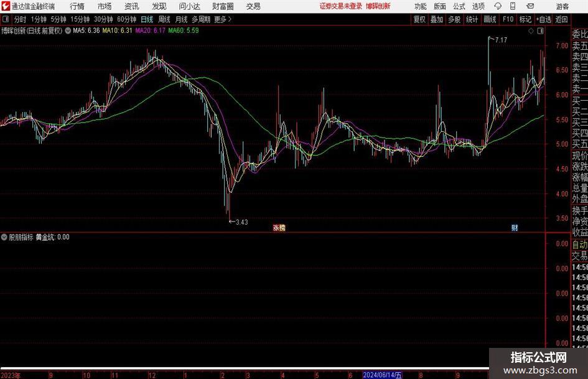Open the 选项 menu

click(478, 6)
